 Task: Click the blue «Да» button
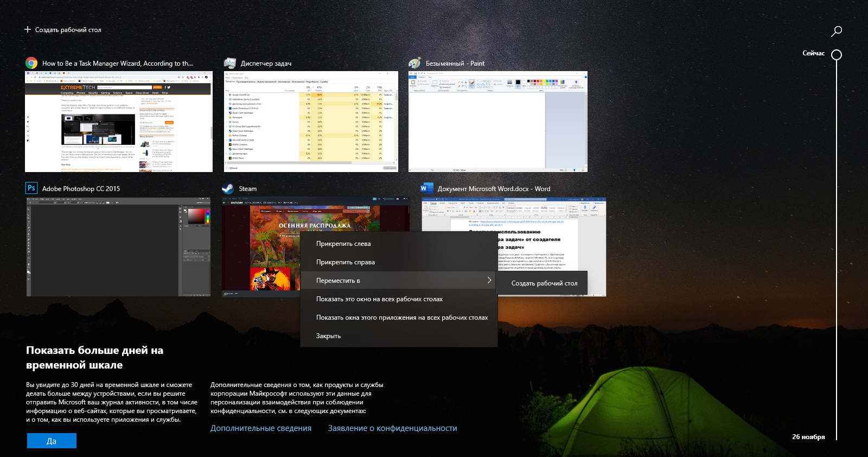coord(52,441)
